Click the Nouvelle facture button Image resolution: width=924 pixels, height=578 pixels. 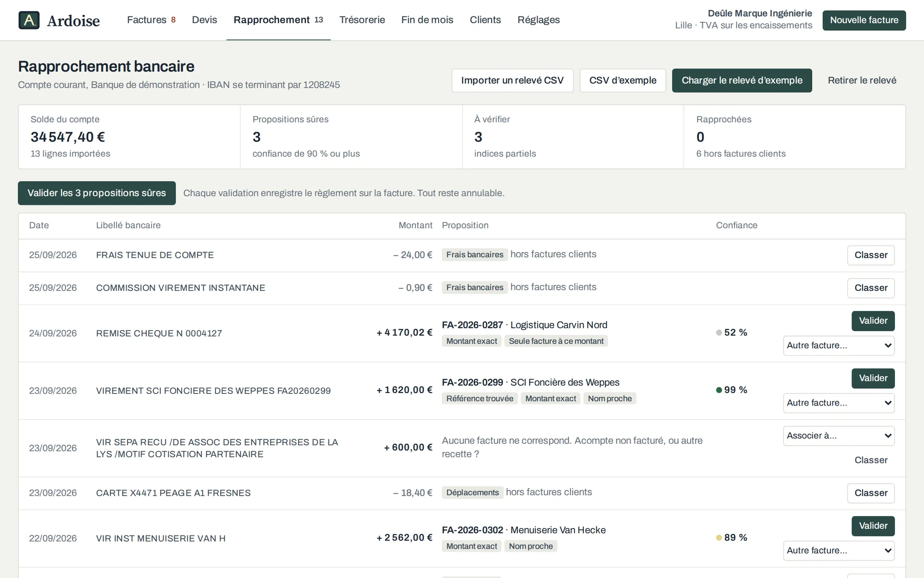(x=864, y=20)
